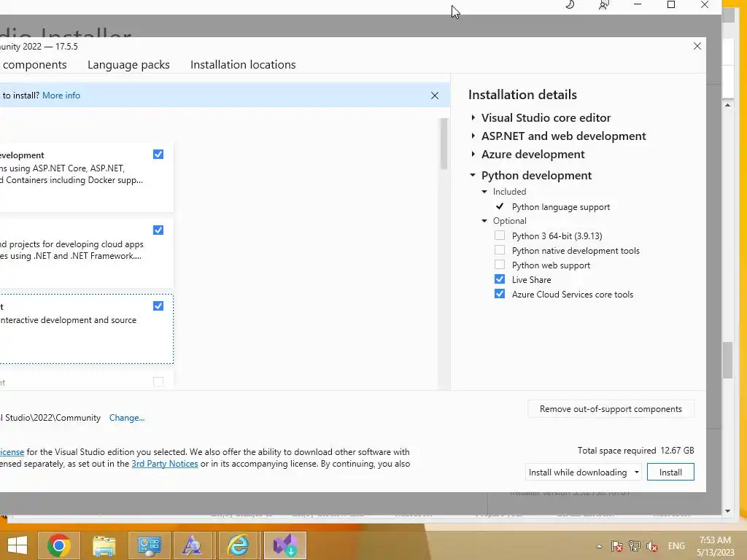The width and height of the screenshot is (747, 560).
Task: Enable Python native development tools option
Action: click(499, 250)
